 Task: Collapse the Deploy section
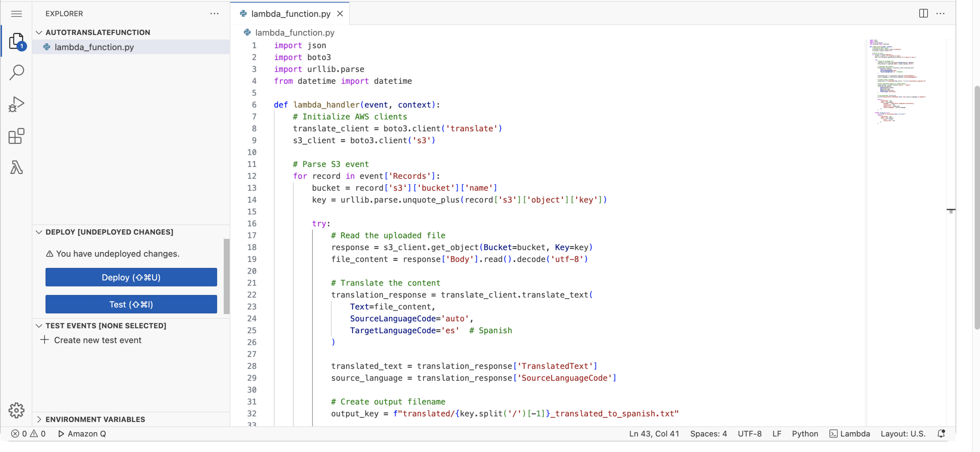click(x=39, y=232)
